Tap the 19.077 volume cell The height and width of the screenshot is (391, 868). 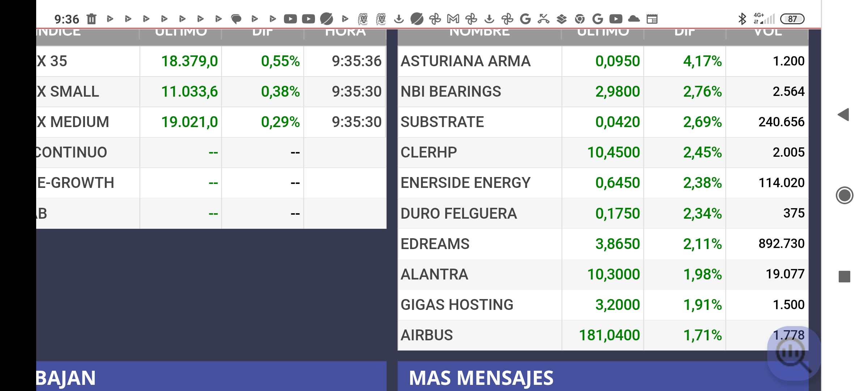pyautogui.click(x=785, y=274)
